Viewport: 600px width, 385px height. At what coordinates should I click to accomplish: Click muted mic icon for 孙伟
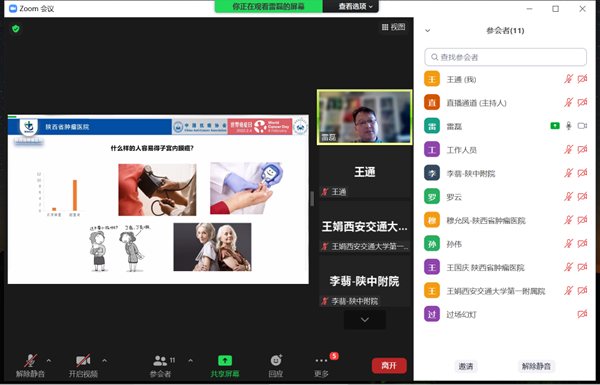point(568,244)
